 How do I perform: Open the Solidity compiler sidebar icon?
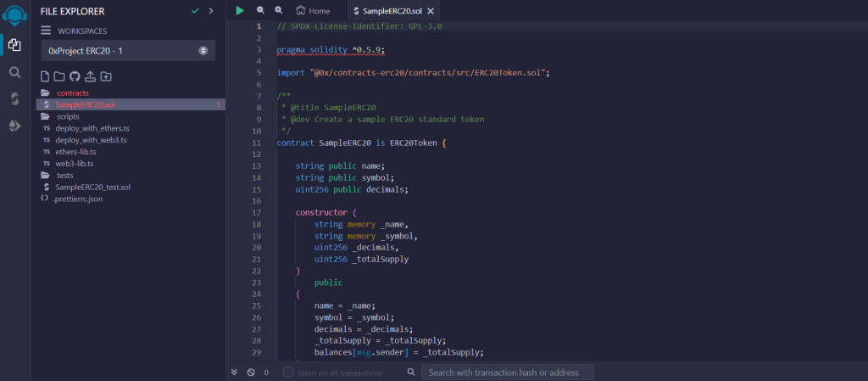point(14,99)
